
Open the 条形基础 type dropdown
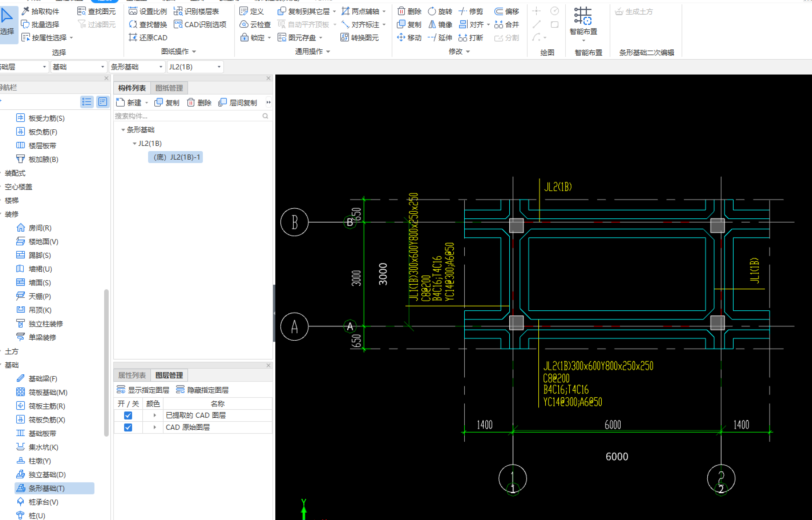(x=137, y=67)
